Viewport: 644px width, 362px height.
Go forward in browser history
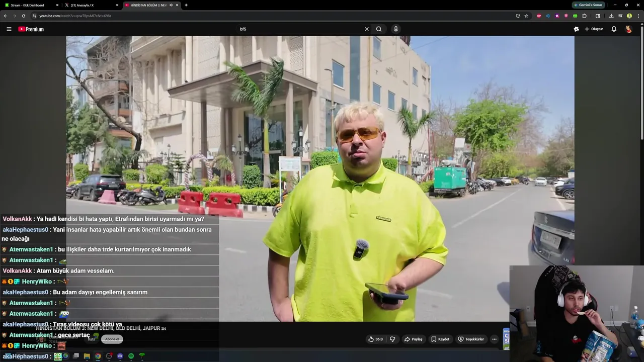point(14,16)
